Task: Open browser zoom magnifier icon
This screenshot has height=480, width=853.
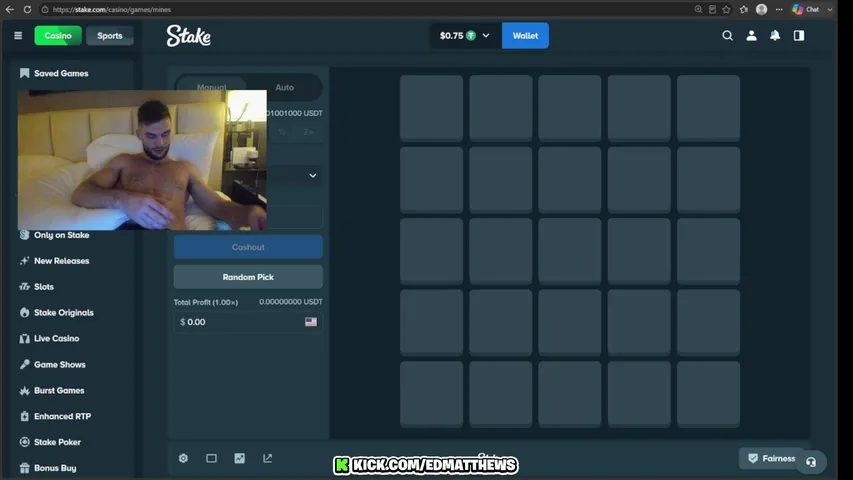Action: coord(698,9)
